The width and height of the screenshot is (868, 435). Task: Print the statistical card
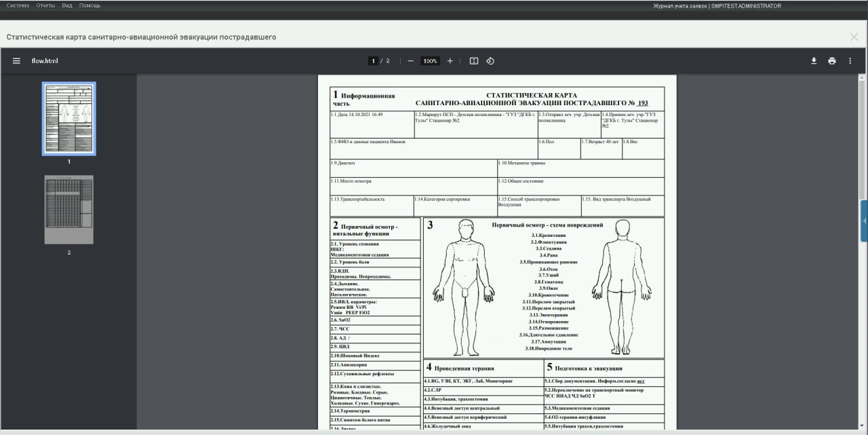coord(832,61)
